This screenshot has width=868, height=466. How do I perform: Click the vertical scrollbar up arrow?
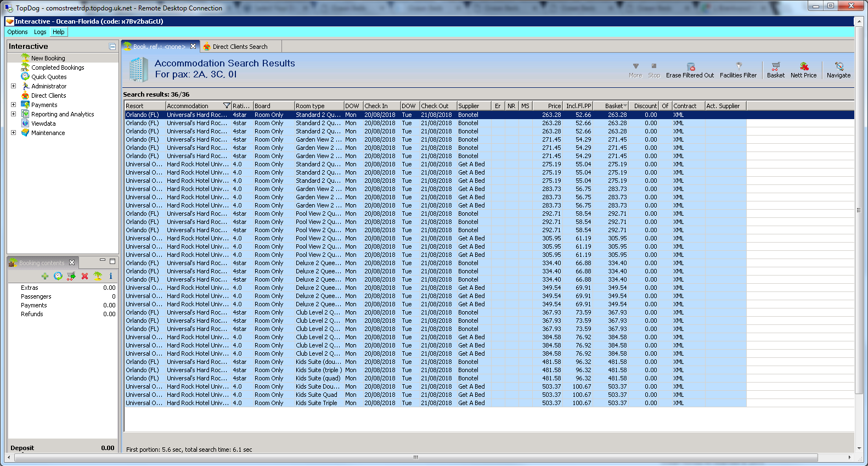[x=859, y=21]
